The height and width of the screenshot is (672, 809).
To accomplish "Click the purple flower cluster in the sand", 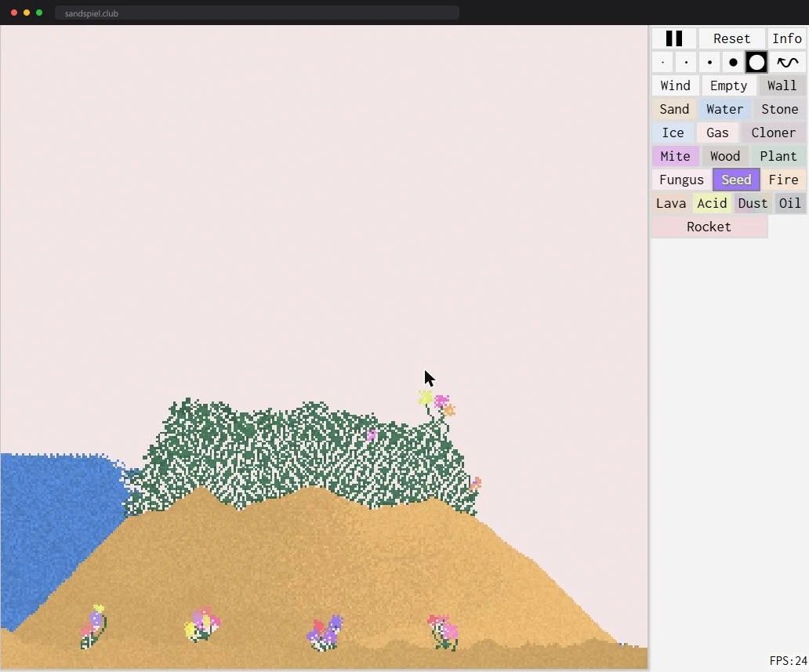I will pos(325,633).
